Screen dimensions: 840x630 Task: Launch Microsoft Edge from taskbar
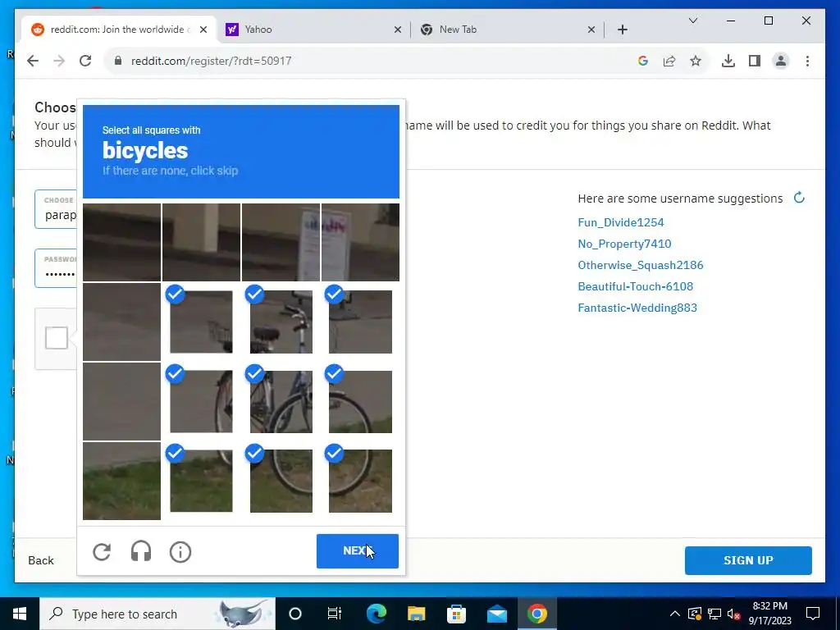coord(376,614)
